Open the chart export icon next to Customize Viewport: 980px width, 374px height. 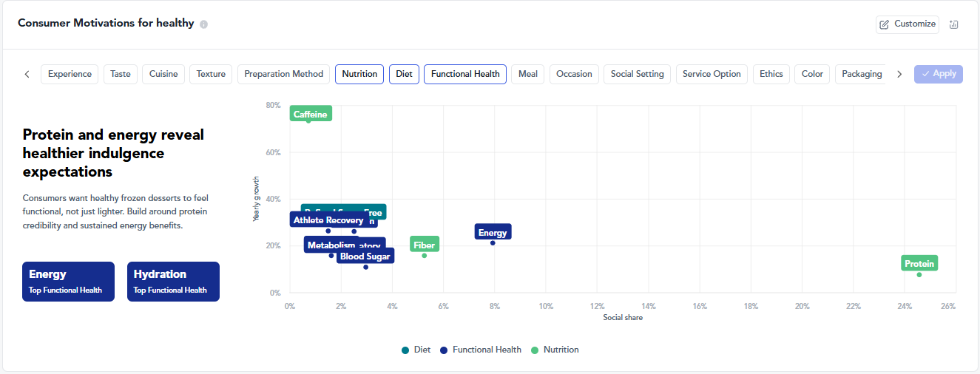click(954, 24)
